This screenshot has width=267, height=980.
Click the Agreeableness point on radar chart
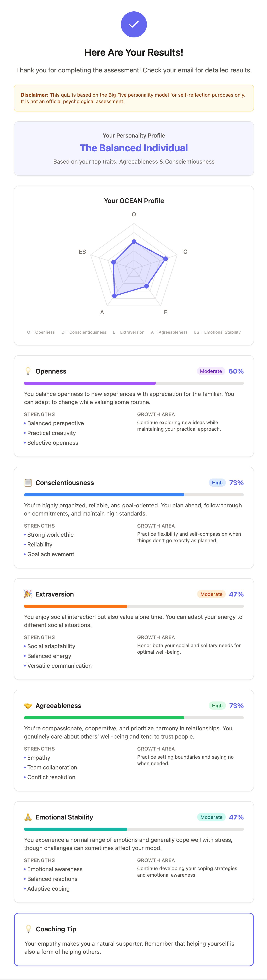[x=115, y=295]
